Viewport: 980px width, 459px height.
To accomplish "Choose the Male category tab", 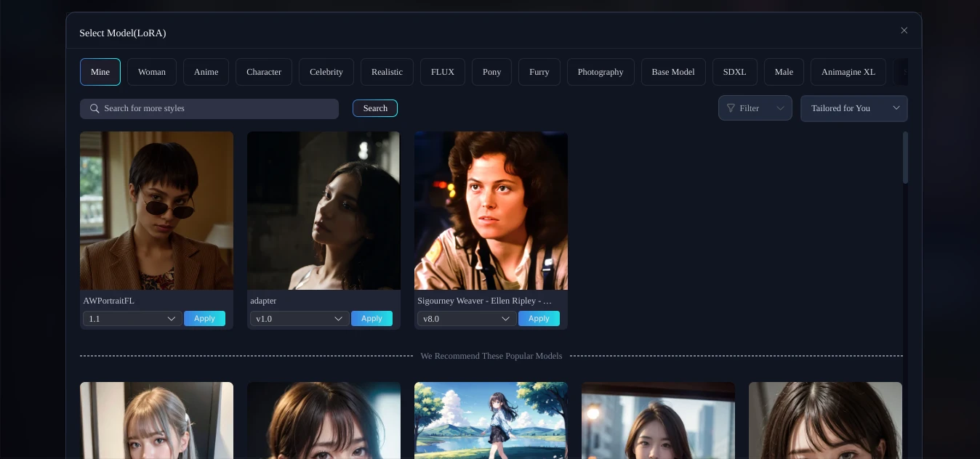I will 784,72.
